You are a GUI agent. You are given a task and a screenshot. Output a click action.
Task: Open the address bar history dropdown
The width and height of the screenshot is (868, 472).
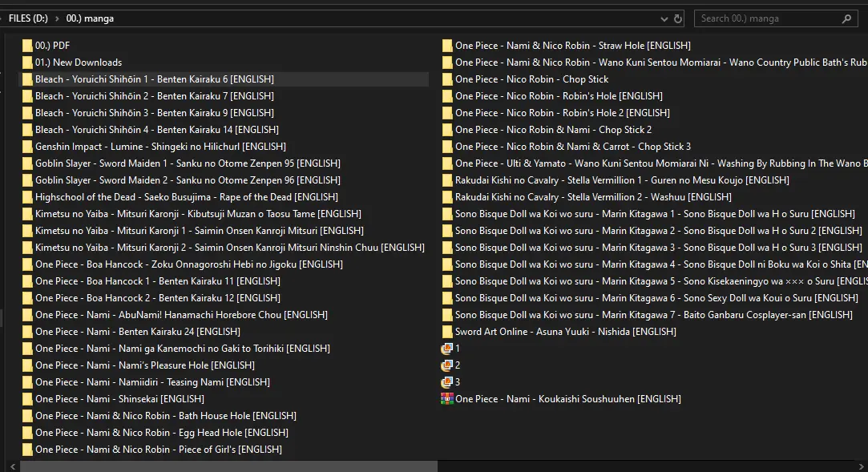click(x=664, y=18)
